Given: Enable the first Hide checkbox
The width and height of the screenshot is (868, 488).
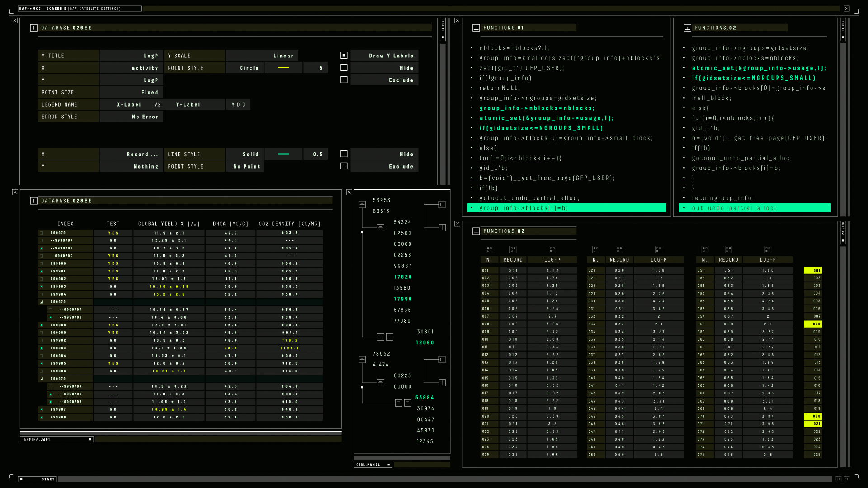Looking at the screenshot, I should [x=344, y=68].
